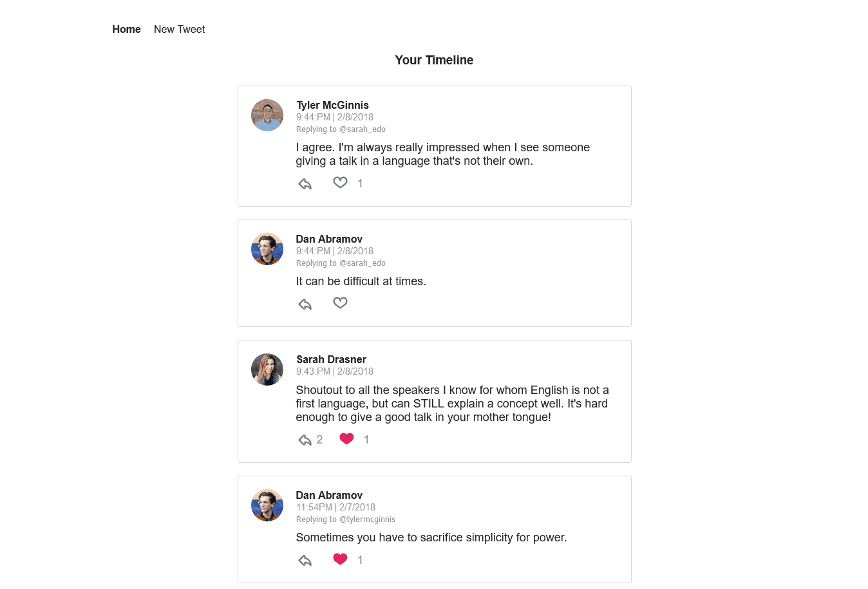This screenshot has height=589, width=868.
Task: Click the reply count on Sarah's tweet
Action: click(x=319, y=439)
